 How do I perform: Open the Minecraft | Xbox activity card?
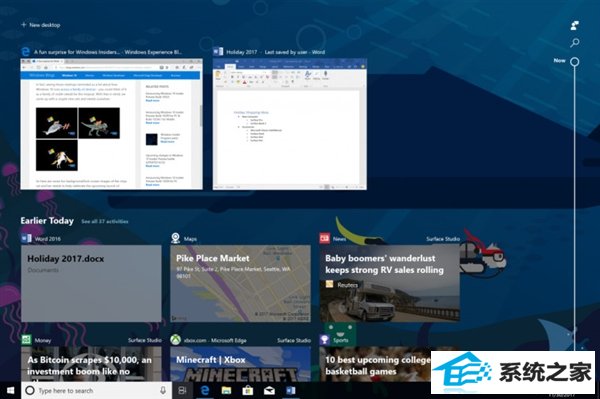240,364
